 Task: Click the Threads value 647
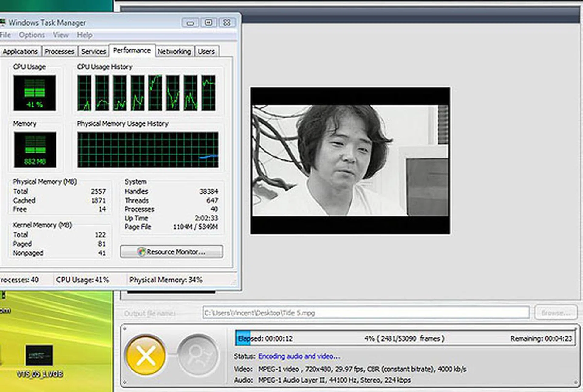click(x=212, y=200)
